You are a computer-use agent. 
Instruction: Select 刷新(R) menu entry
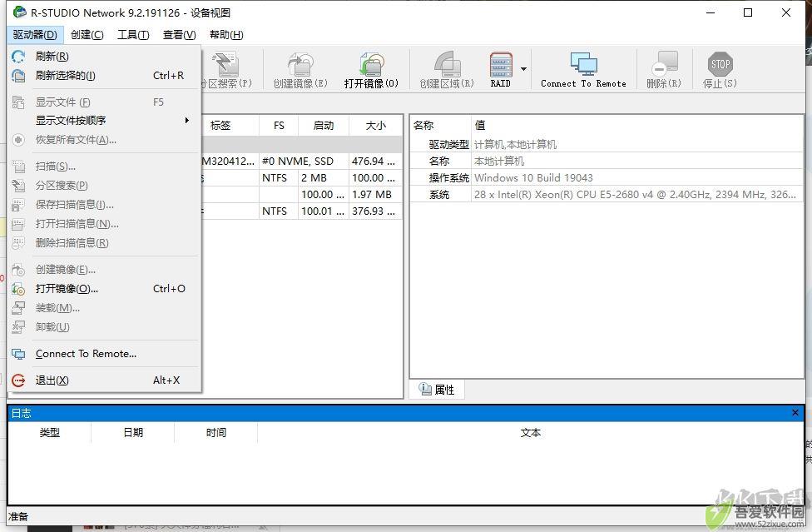[104, 57]
